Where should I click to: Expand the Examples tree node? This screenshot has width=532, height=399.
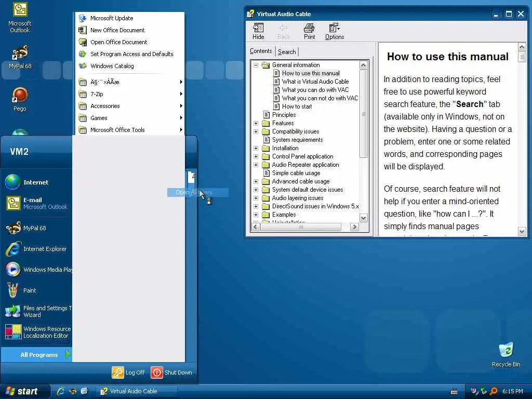point(256,215)
